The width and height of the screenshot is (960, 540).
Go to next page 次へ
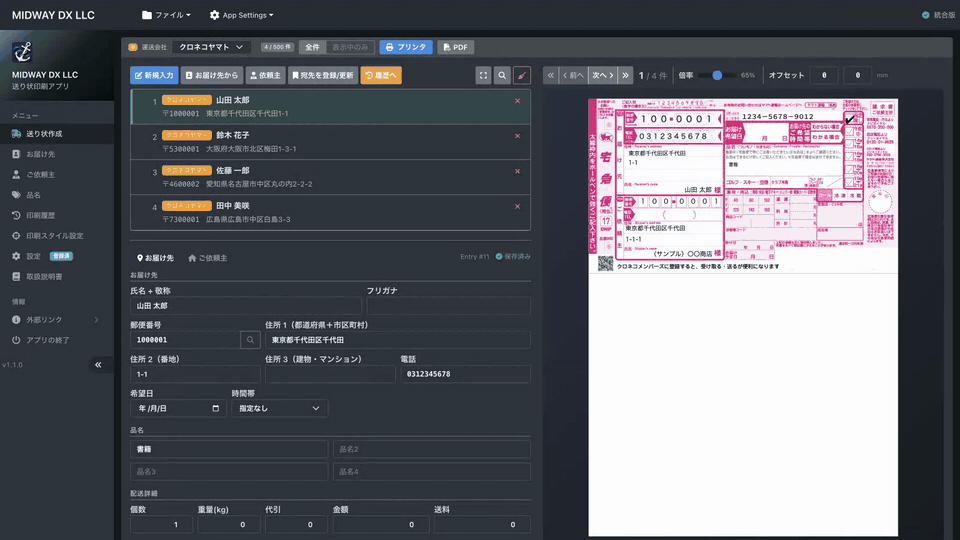click(x=602, y=75)
